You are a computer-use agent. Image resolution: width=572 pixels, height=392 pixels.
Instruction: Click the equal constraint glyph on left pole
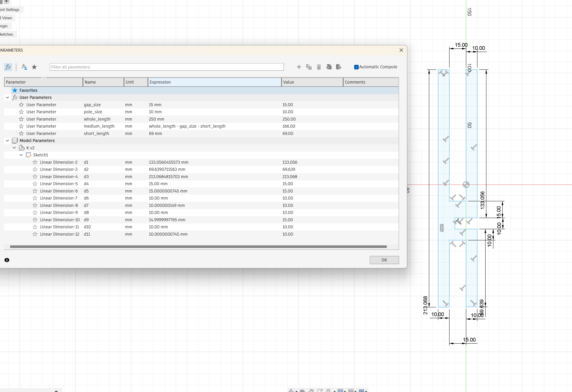tap(442, 228)
